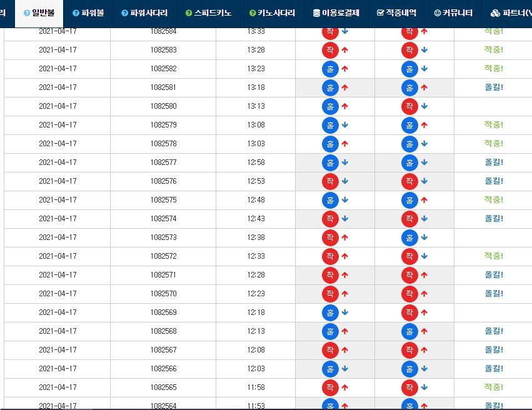The height and width of the screenshot is (410, 532).
Task: Click the red 짝 badge in round 1082573
Action: [x=330, y=237]
